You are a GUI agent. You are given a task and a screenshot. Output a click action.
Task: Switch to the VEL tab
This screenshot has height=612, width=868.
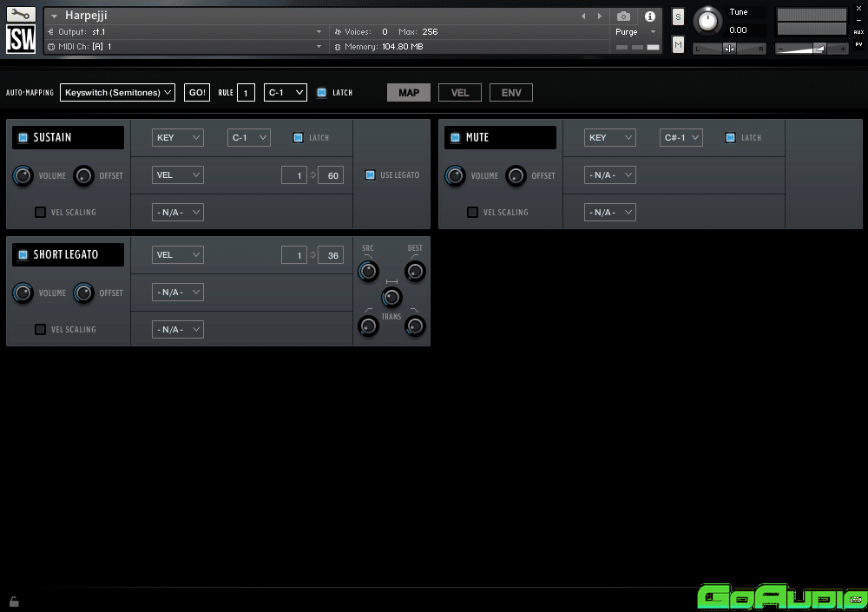(460, 93)
